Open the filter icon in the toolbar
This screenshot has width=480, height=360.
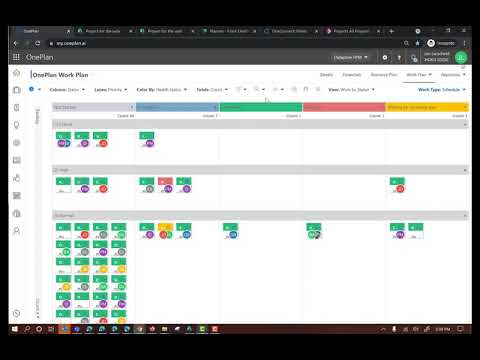click(239, 89)
